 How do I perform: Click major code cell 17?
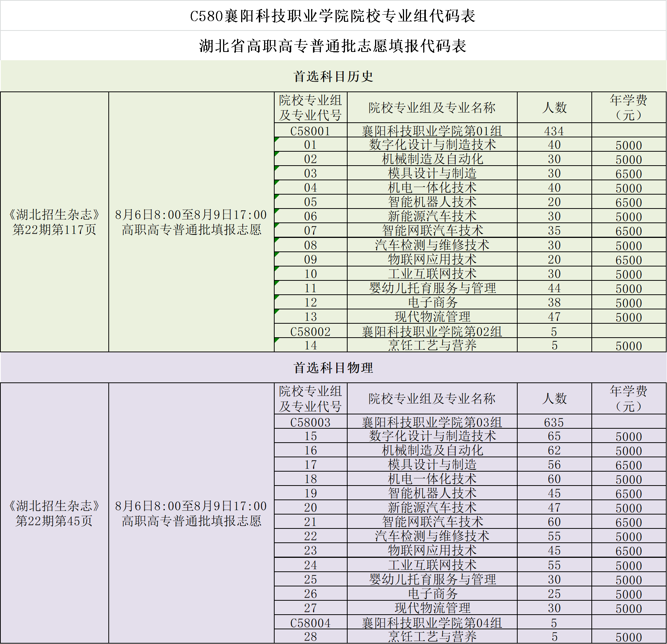310,465
